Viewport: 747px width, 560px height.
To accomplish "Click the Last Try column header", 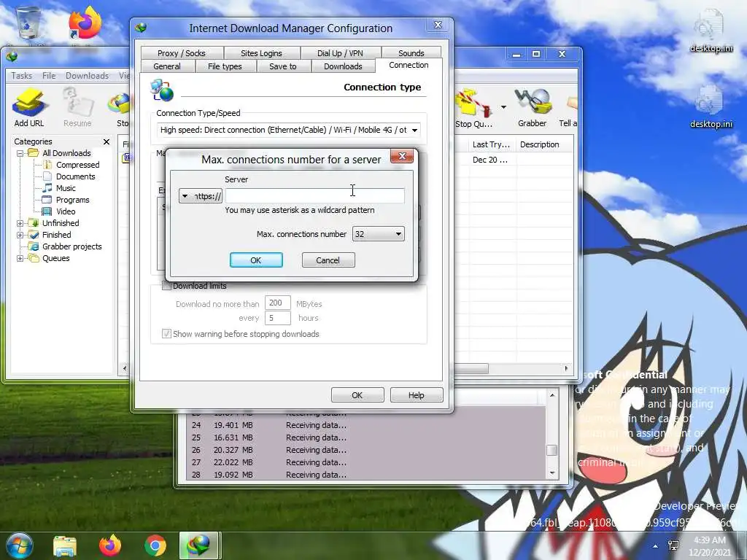I will [492, 144].
